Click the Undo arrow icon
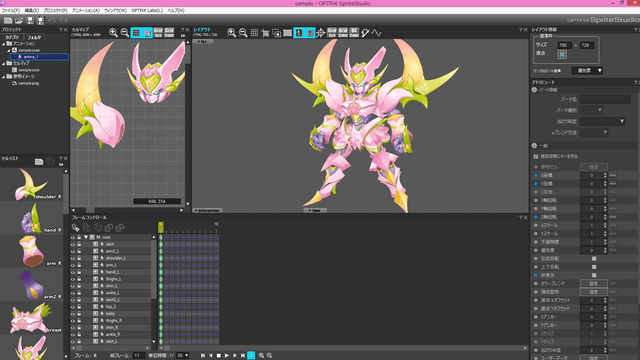 click(x=52, y=20)
